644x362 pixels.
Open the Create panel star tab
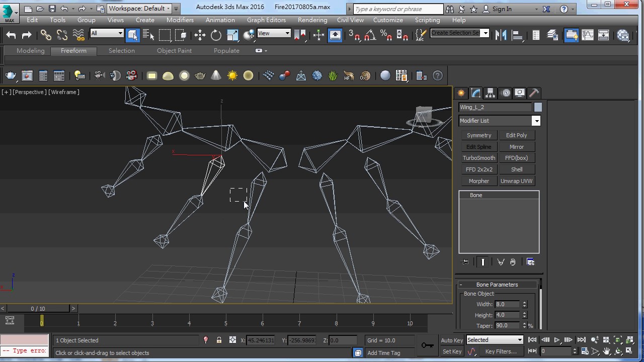pyautogui.click(x=461, y=93)
